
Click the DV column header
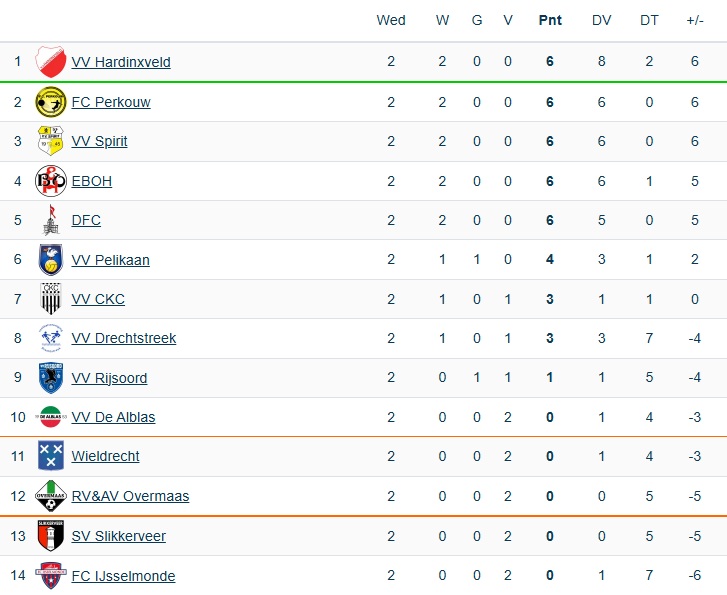(602, 20)
